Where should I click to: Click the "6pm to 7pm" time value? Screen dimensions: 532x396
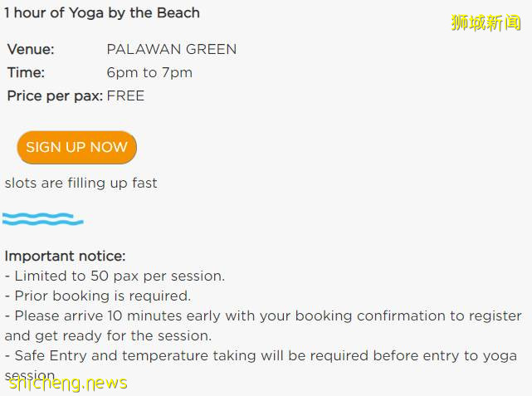149,73
